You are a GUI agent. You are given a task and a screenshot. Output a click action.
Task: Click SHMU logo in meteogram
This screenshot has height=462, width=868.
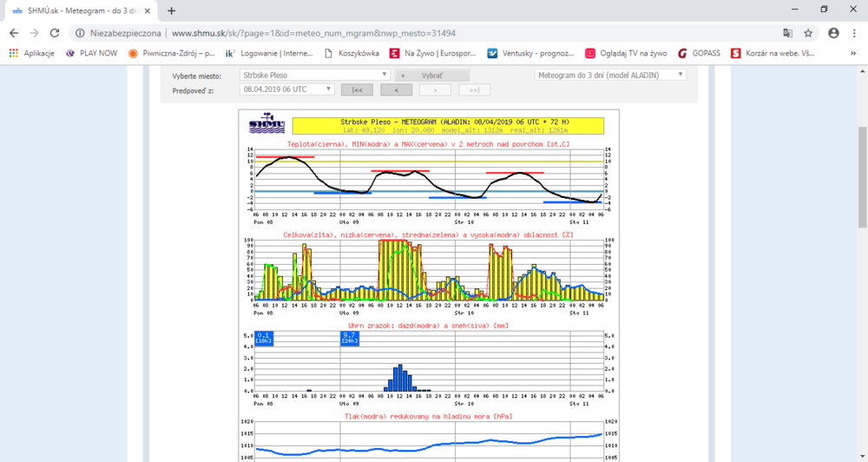[266, 123]
